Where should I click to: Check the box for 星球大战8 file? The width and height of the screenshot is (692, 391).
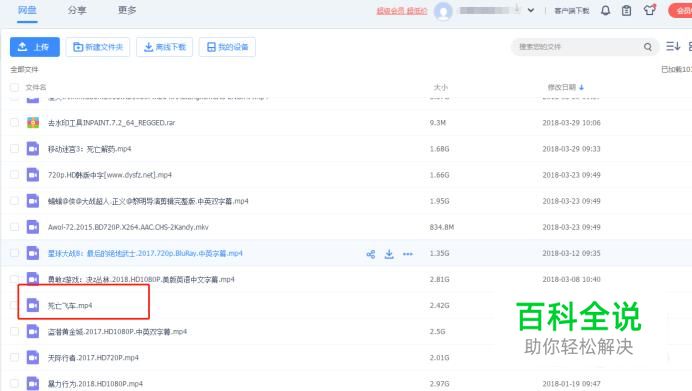point(14,252)
